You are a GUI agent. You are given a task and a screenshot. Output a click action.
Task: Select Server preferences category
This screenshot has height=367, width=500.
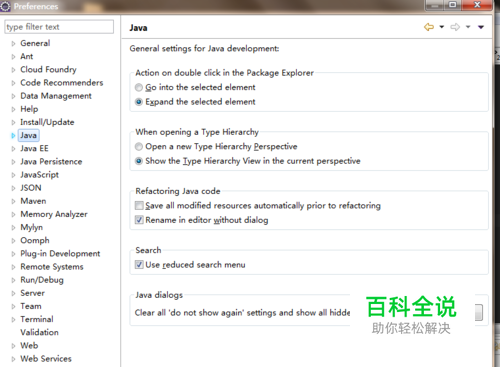pos(32,293)
